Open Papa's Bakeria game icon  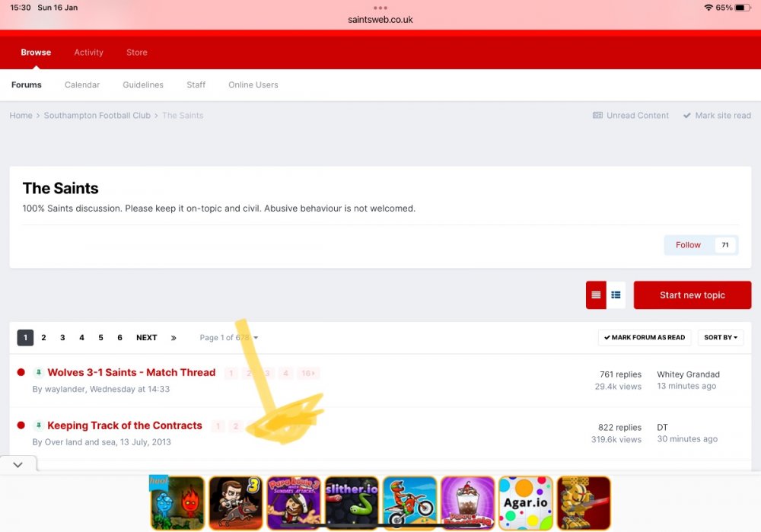(x=467, y=502)
